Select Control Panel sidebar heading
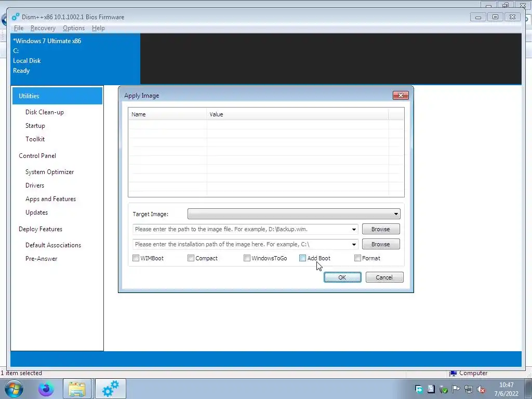Image resolution: width=532 pixels, height=399 pixels. click(x=37, y=156)
